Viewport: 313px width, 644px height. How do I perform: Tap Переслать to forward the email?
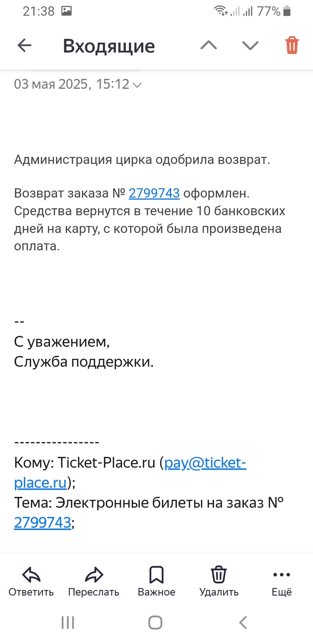point(93,581)
